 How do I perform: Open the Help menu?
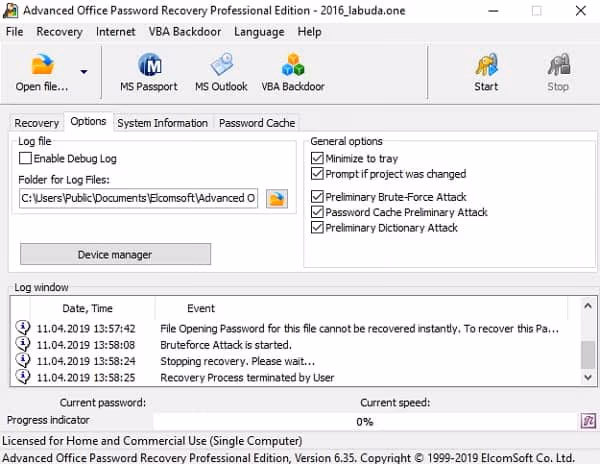[309, 32]
